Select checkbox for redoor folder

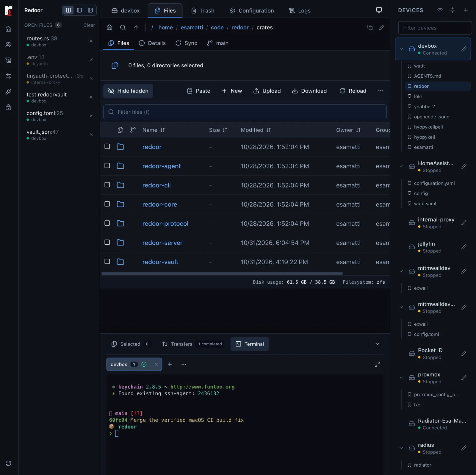point(107,146)
